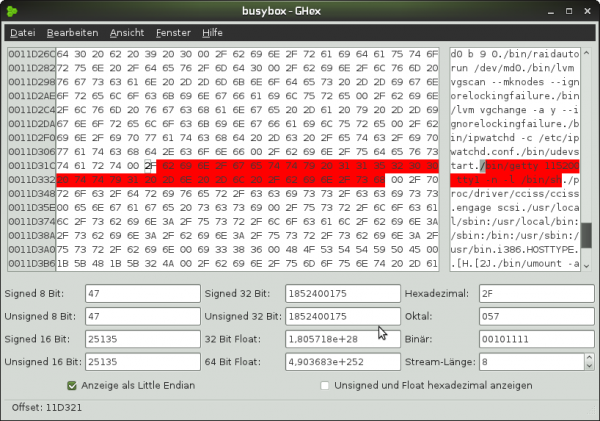
Task: Open the Hilfe menu
Action: [x=212, y=33]
